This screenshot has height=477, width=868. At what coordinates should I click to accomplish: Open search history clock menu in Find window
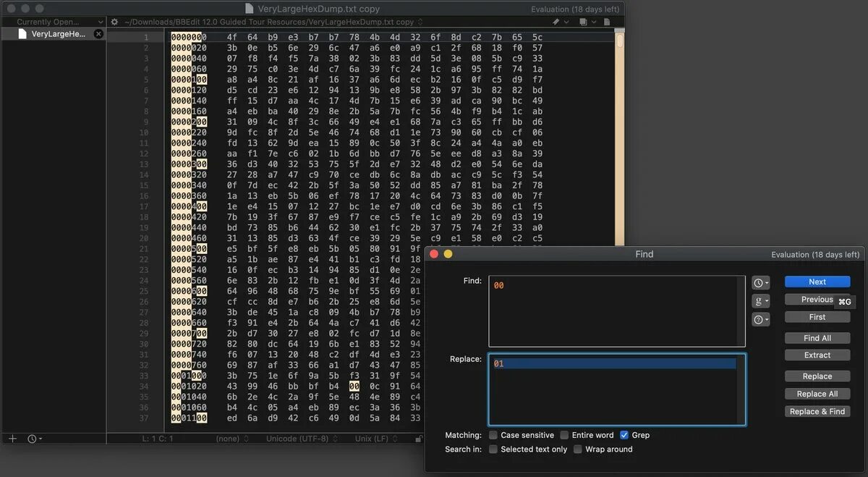pyautogui.click(x=761, y=282)
